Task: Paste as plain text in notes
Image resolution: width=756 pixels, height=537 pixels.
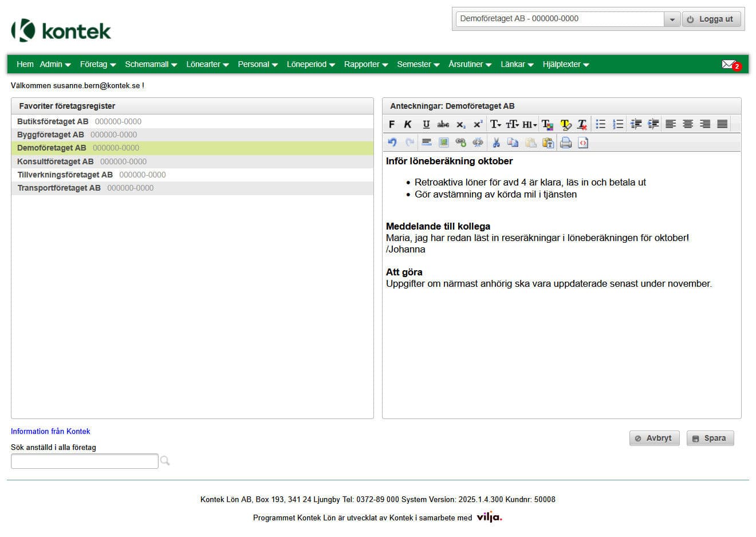Action: tap(548, 143)
